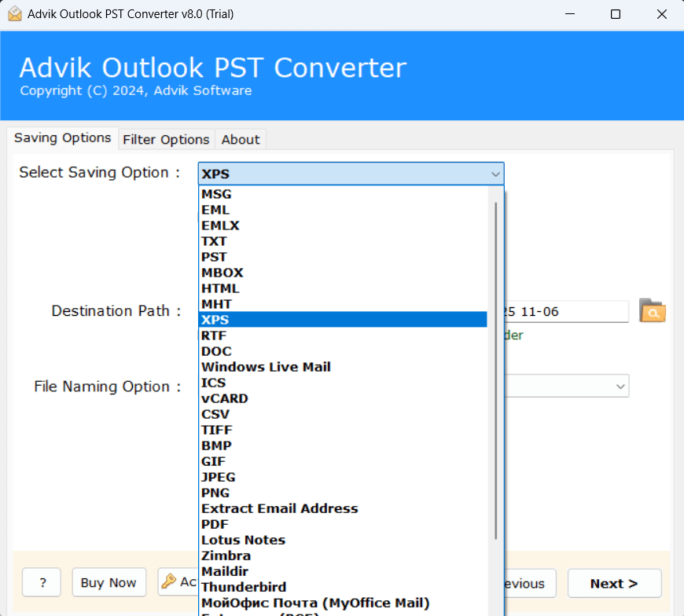Select the highlighted XPS entry
684x616 pixels.
point(343,320)
